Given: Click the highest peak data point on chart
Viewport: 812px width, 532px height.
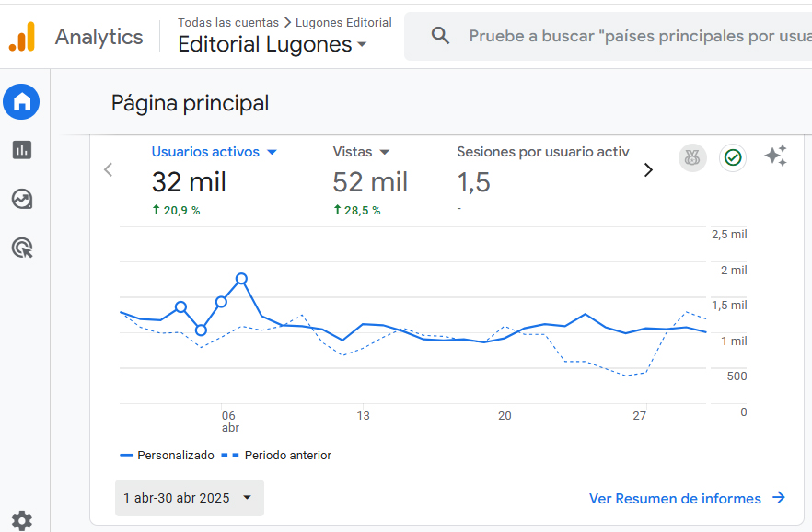Looking at the screenshot, I should pos(241,279).
